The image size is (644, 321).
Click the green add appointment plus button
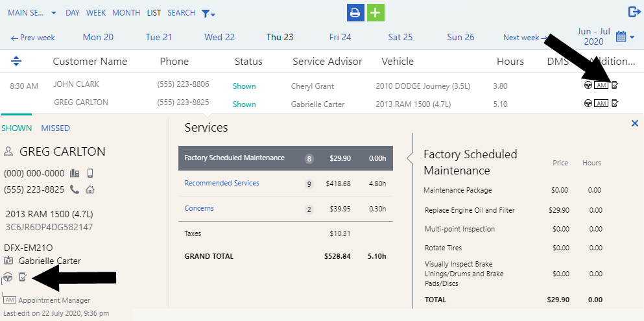click(376, 12)
